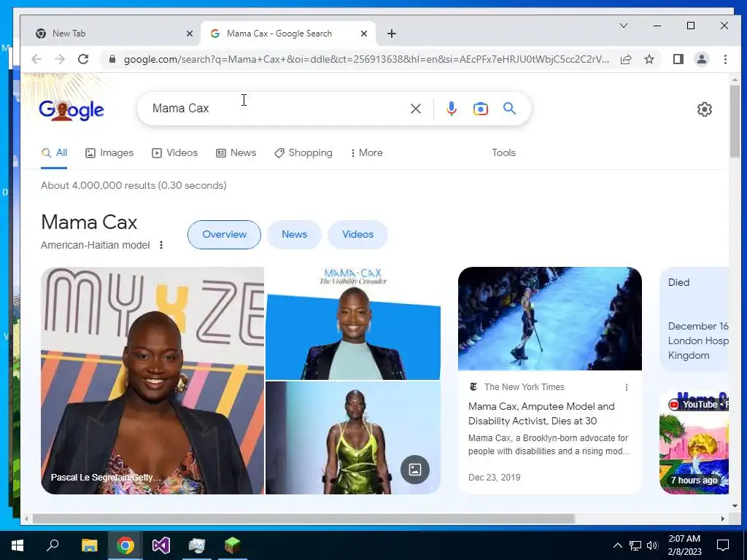Click the view more images icon

click(415, 470)
